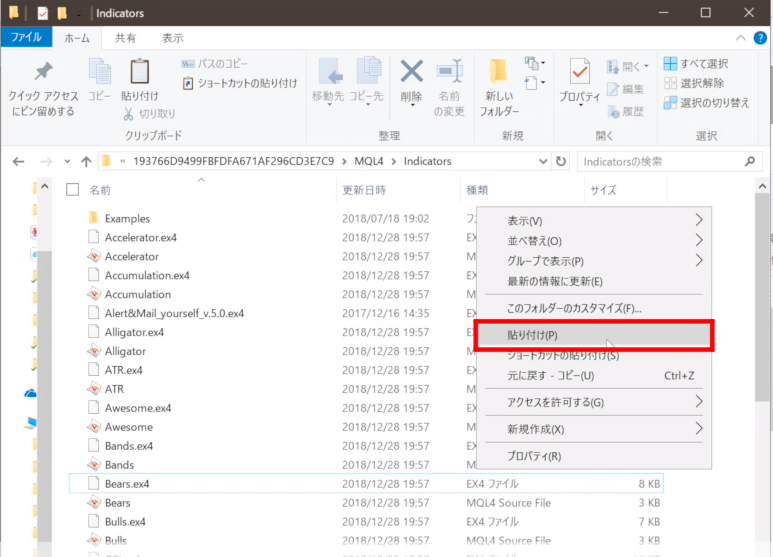Open Properties with the checkmark icon
Viewport: 773px width, 557px height.
click(x=579, y=73)
